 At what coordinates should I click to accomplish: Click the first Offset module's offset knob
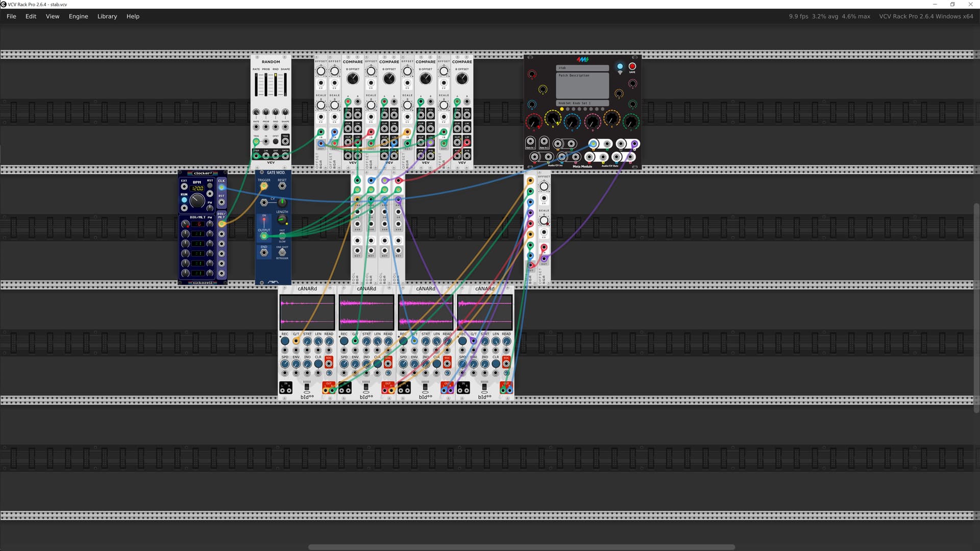pos(321,71)
